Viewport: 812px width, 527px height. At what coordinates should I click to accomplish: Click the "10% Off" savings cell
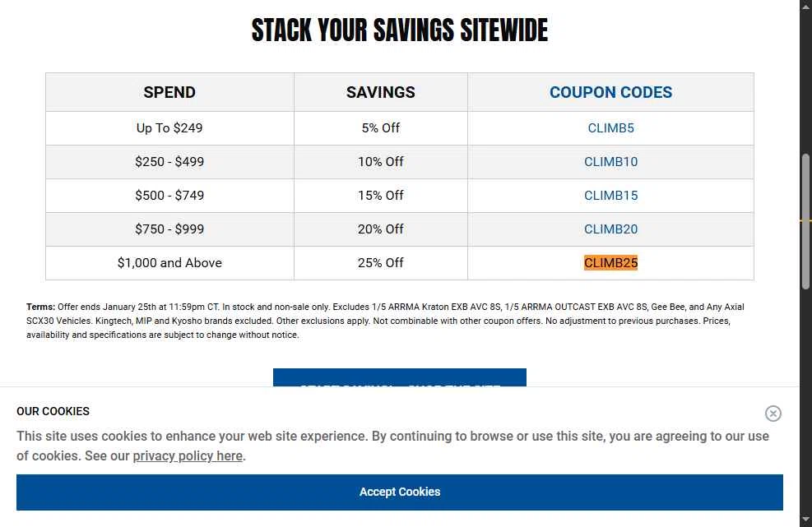pyautogui.click(x=380, y=162)
